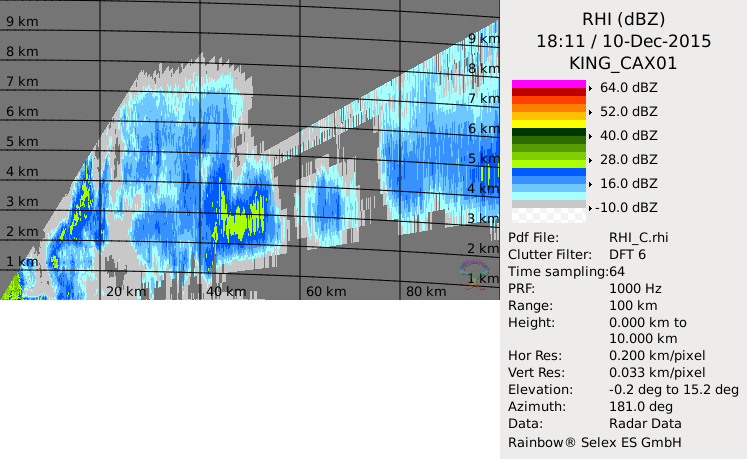Viewport: 747px width, 459px height.
Task: Click the 'Azimuth:' label
Action: pyautogui.click(x=537, y=407)
